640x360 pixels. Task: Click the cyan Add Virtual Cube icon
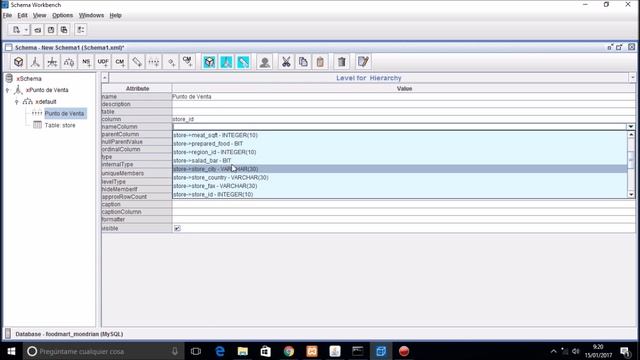[x=209, y=62]
